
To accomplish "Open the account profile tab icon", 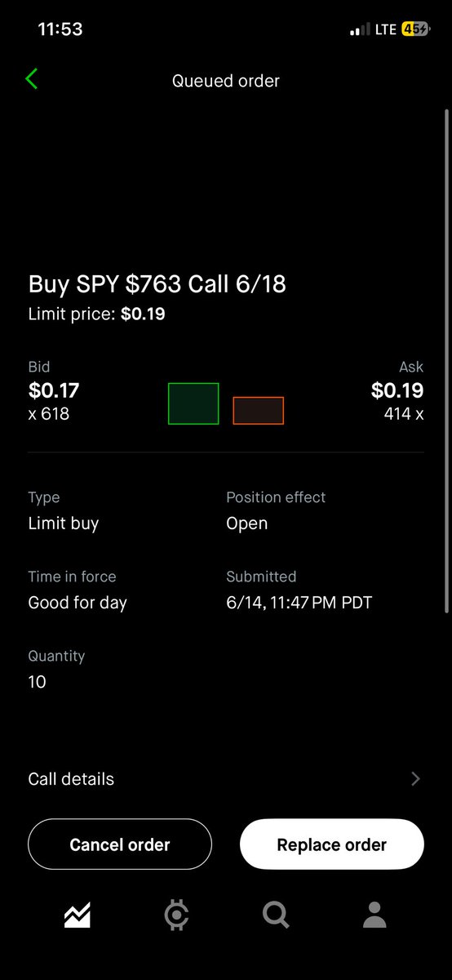I will [x=374, y=915].
